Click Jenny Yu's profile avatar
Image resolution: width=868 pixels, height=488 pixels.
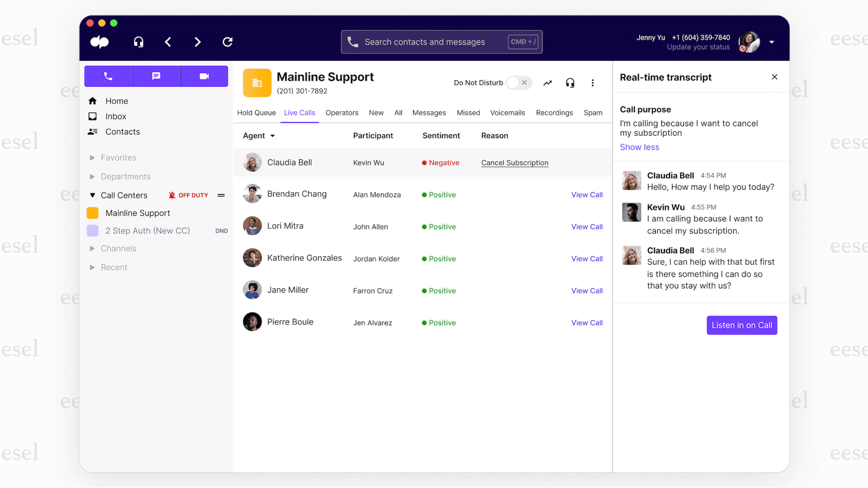click(x=749, y=42)
